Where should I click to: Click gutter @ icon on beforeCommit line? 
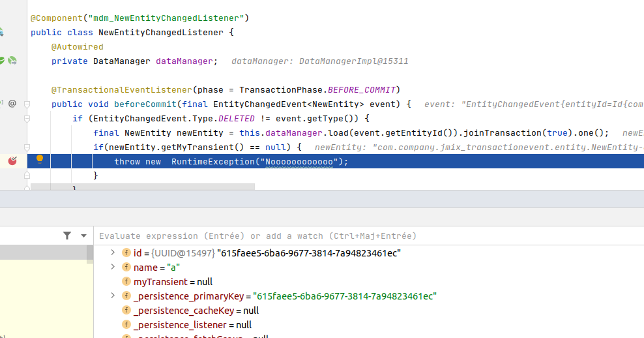[x=12, y=104]
